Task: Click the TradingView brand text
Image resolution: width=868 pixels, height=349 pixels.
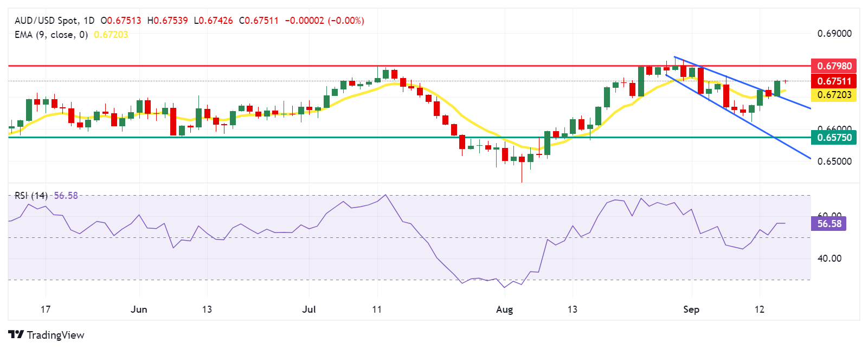Action: [x=55, y=335]
